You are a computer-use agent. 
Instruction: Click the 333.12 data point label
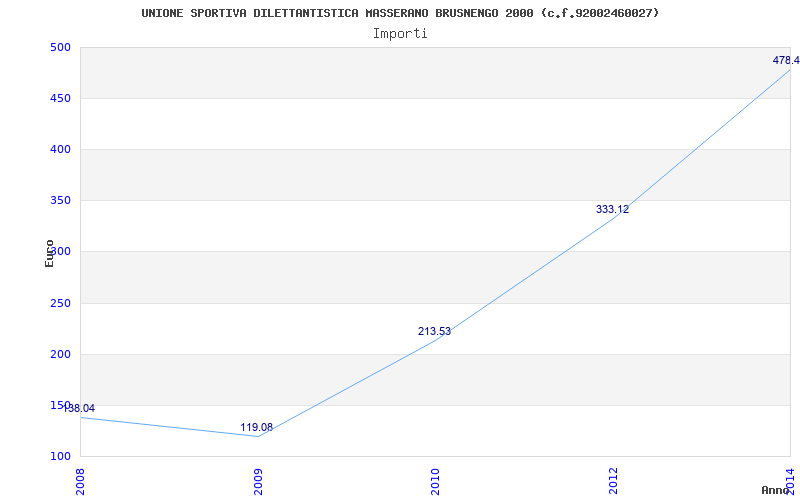tap(612, 209)
